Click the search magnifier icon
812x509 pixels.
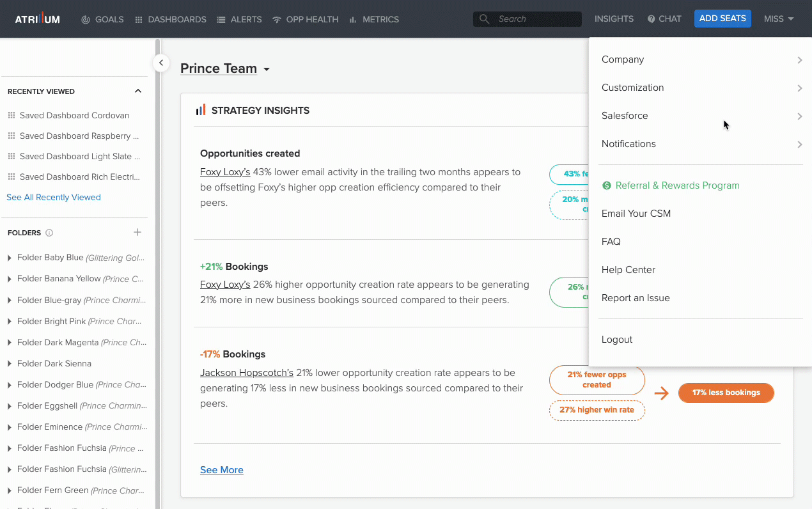(484, 19)
